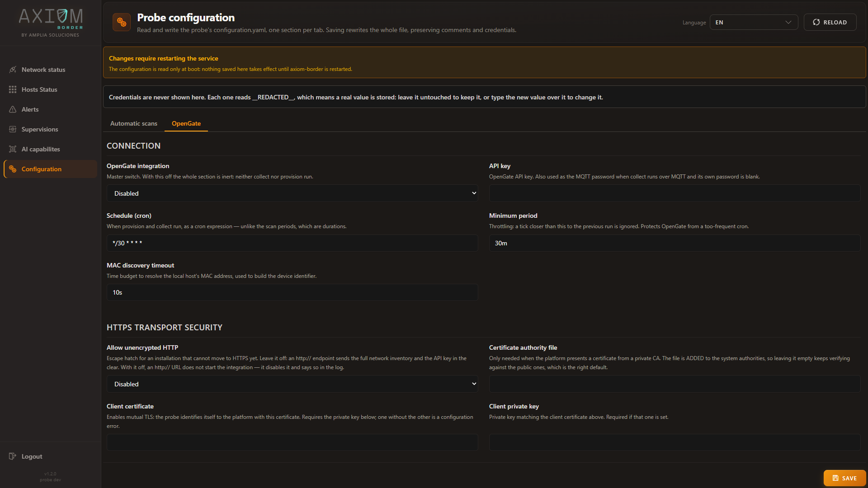Viewport: 868px width, 488px height.
Task: Click the floppy disk icon on Save
Action: click(835, 478)
